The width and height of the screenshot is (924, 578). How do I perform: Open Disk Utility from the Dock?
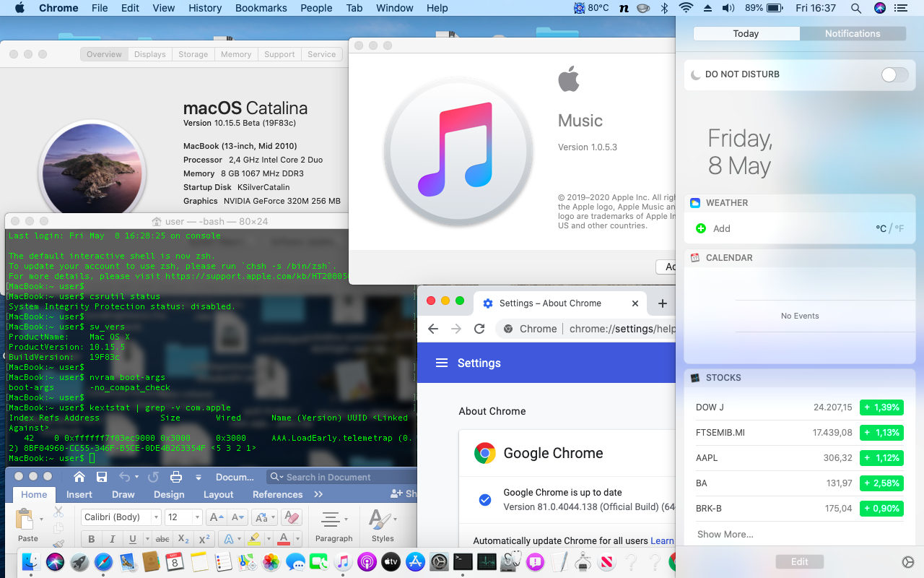click(511, 561)
